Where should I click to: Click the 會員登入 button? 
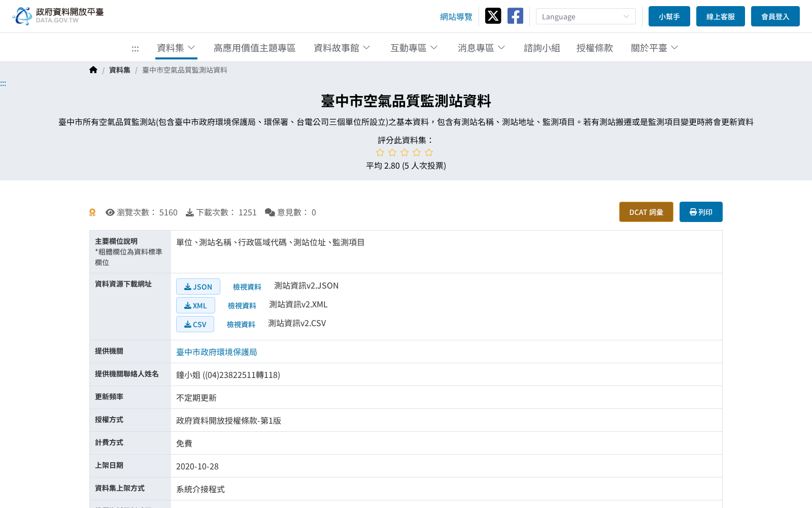click(x=775, y=16)
